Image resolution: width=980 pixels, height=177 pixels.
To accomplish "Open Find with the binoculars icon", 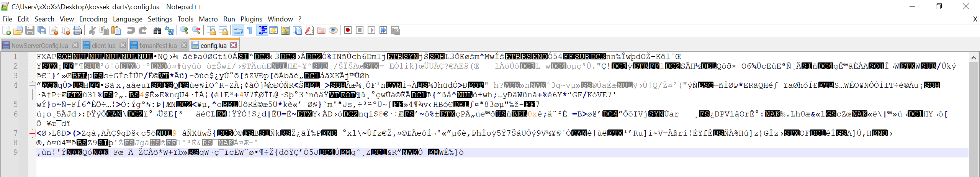I will click(157, 30).
